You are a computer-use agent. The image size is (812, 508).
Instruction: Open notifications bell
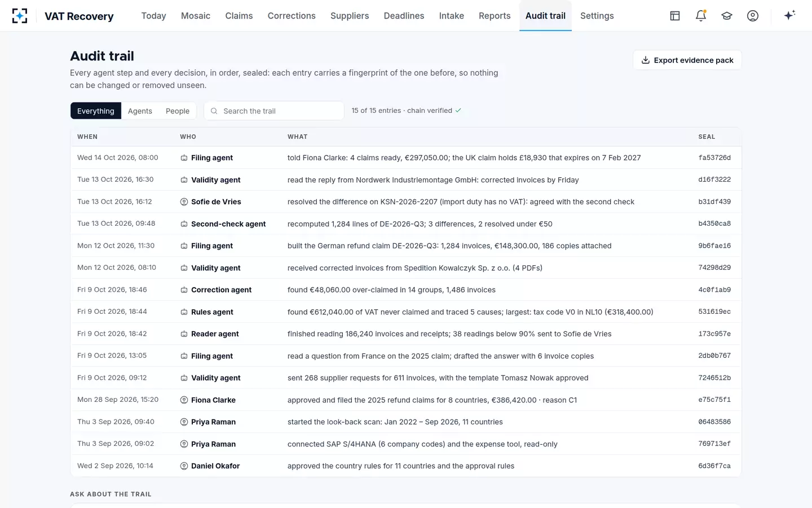[x=701, y=16]
